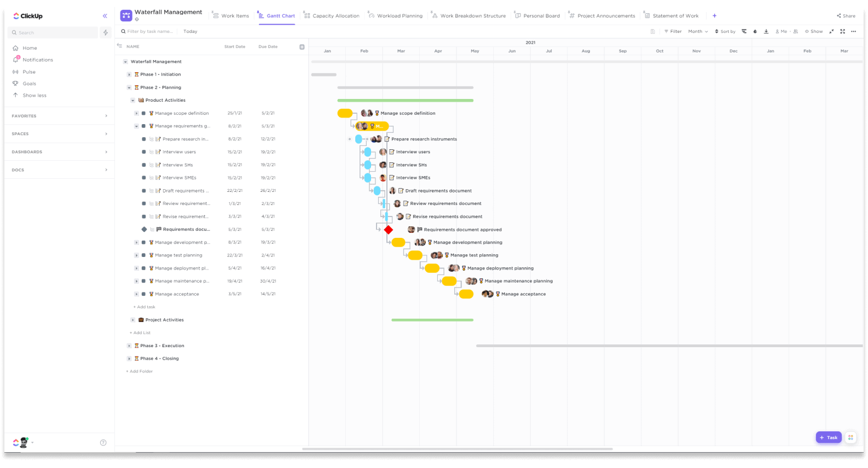Collapse Phase 2 - Planning folder
The width and height of the screenshot is (868, 468).
tap(129, 87)
